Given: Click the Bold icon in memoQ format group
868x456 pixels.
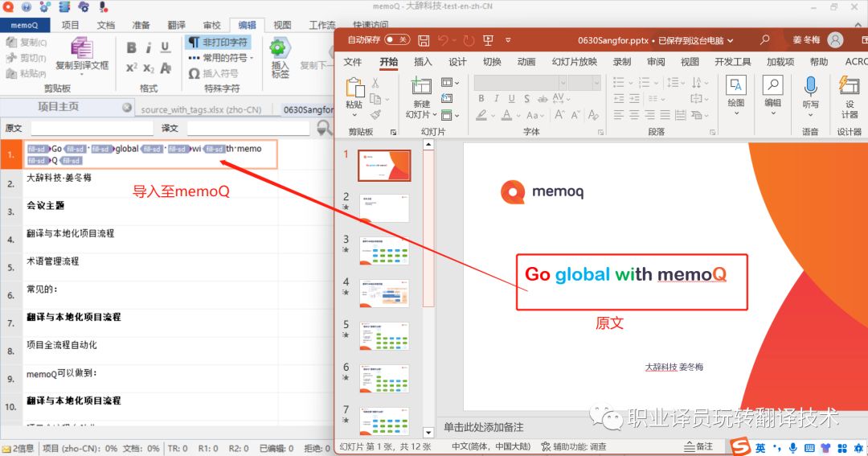Looking at the screenshot, I should click(x=131, y=47).
